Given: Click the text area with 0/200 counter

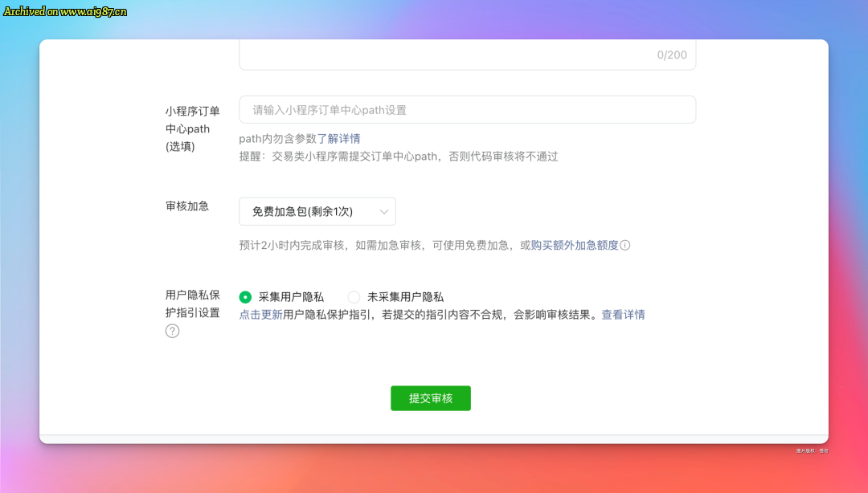Looking at the screenshot, I should (x=467, y=55).
